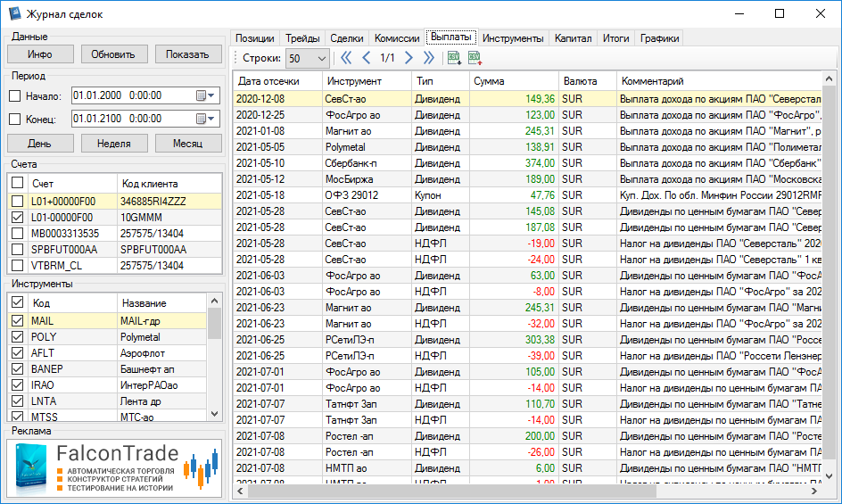Uncheck account L01-00000F00
842x504 pixels.
tap(18, 217)
